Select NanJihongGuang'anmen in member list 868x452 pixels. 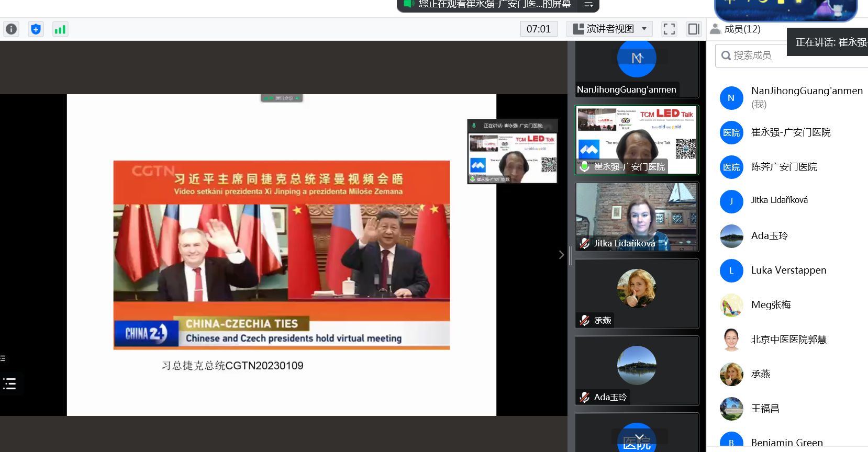point(791,98)
